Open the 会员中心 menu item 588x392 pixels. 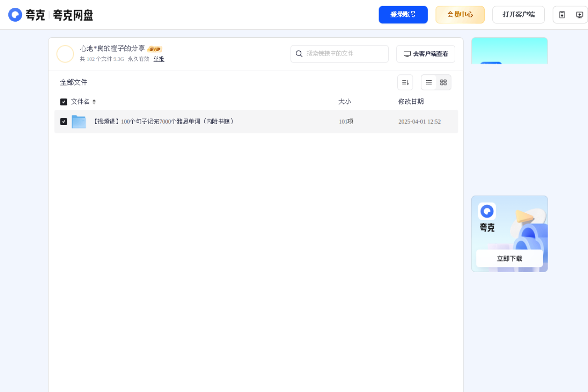tap(460, 14)
